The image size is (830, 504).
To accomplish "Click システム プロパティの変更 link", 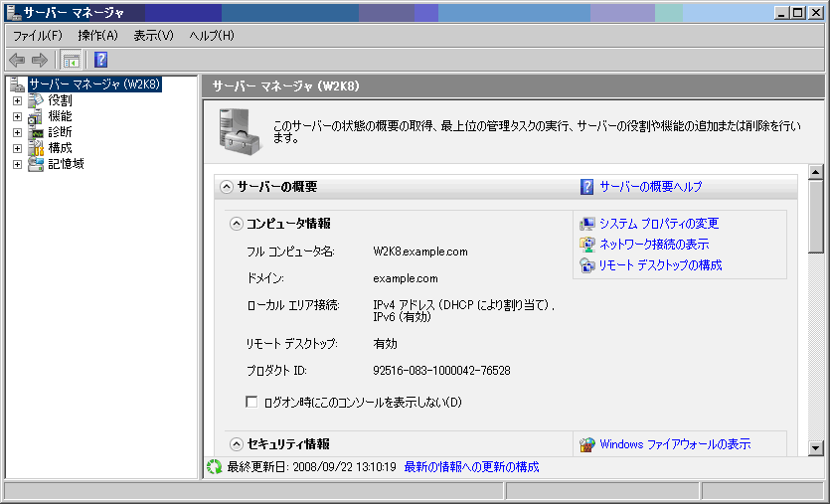I will 659,224.
